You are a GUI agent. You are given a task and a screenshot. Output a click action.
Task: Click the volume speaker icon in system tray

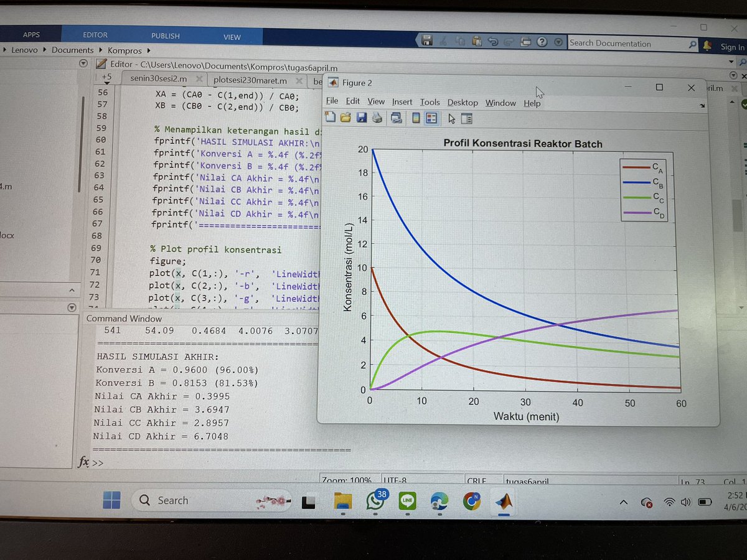686,502
